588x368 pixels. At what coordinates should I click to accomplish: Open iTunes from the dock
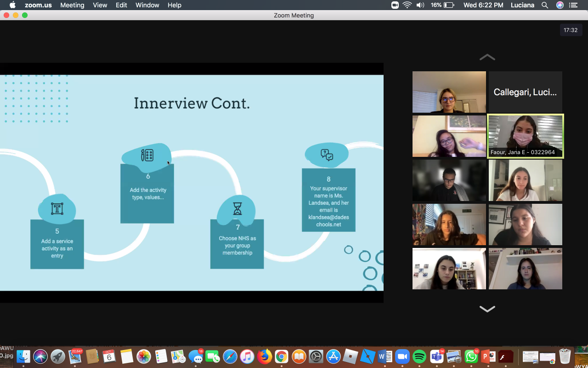click(247, 356)
